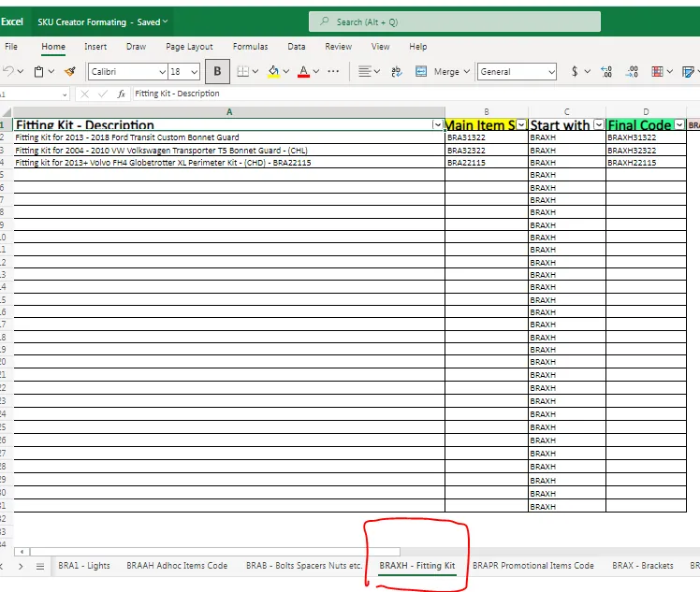Open font color palette arrow
The height and width of the screenshot is (592, 700).
pyautogui.click(x=316, y=71)
